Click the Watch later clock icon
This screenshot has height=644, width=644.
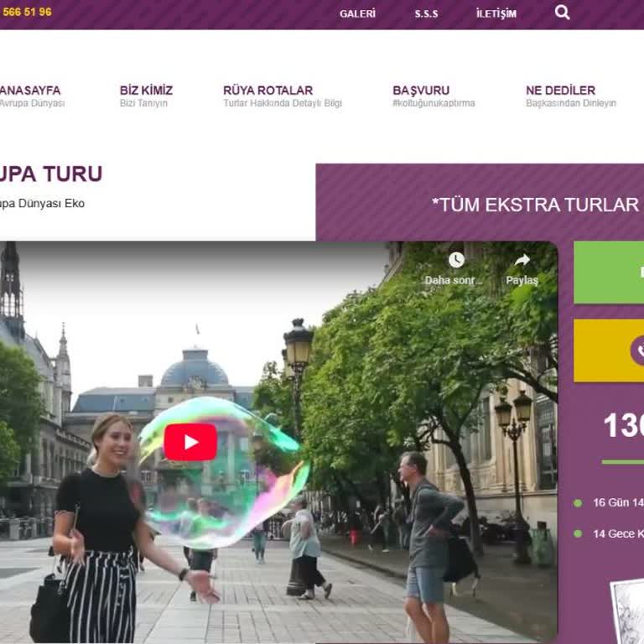456,260
